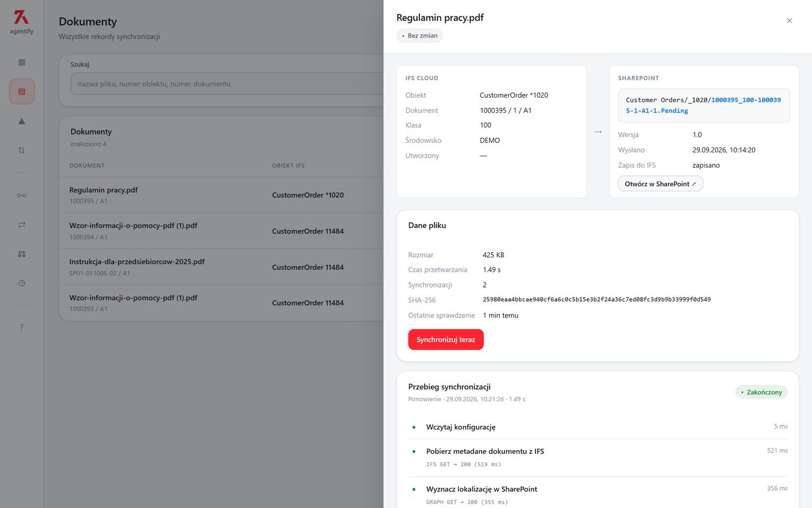
Task: Select the Regulamin pracy.pdf row in documents table
Action: [221, 195]
